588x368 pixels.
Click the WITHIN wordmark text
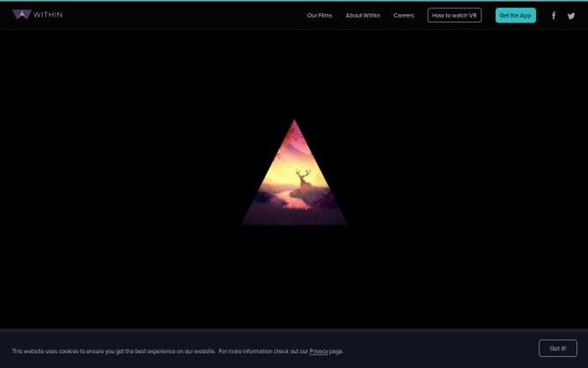click(48, 15)
